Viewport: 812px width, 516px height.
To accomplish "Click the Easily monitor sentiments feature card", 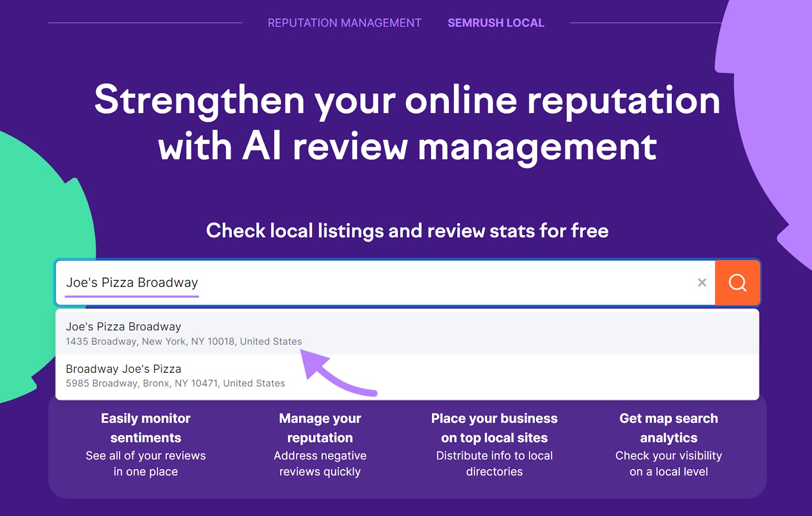I will (146, 444).
